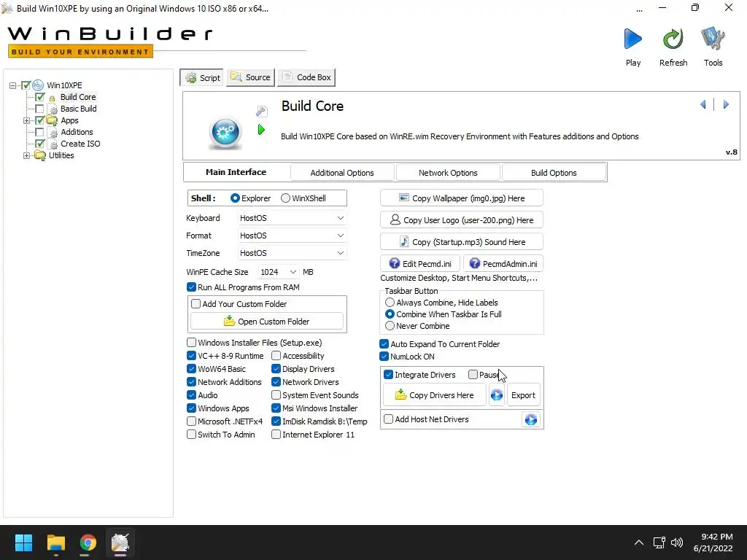Screen dimensions: 747x560
Task: Toggle Create ISO tree checkbox
Action: click(40, 144)
